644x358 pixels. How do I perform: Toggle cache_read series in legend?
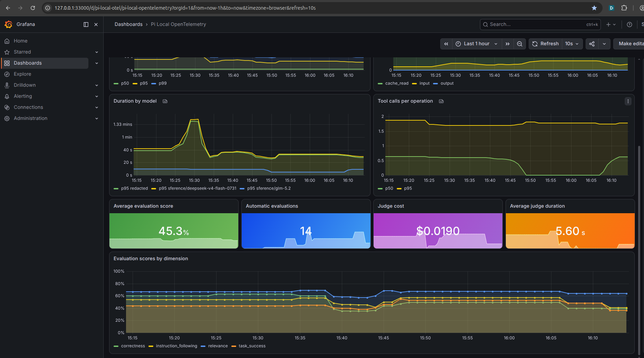click(393, 83)
